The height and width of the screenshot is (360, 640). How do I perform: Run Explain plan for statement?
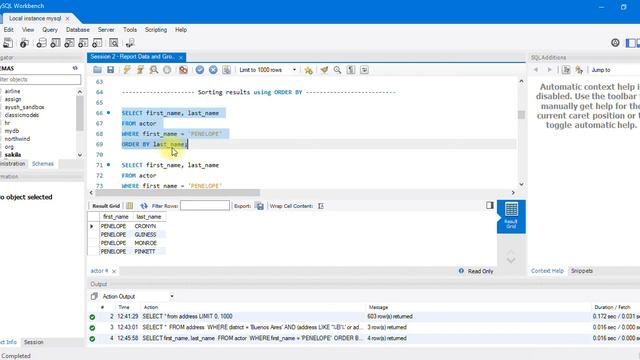[x=153, y=70]
